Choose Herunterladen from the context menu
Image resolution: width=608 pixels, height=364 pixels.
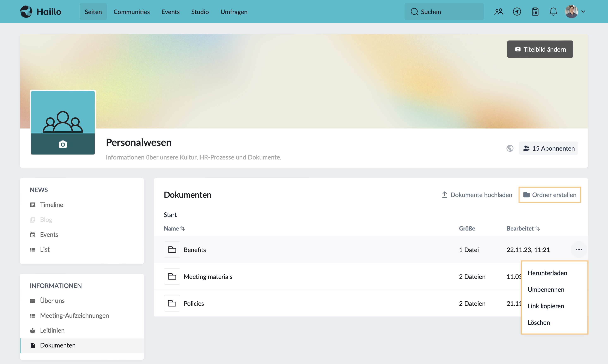click(x=547, y=273)
